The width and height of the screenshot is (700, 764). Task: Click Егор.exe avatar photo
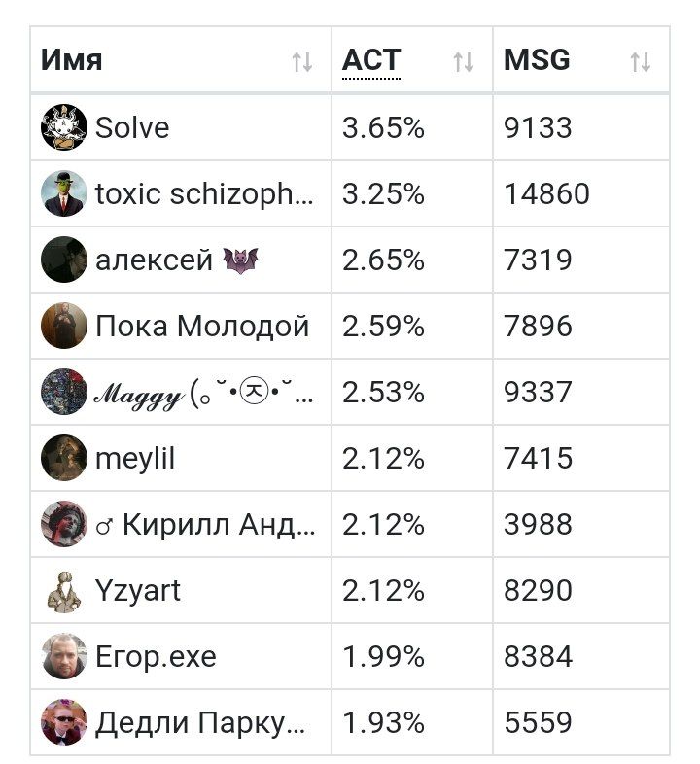(x=64, y=656)
